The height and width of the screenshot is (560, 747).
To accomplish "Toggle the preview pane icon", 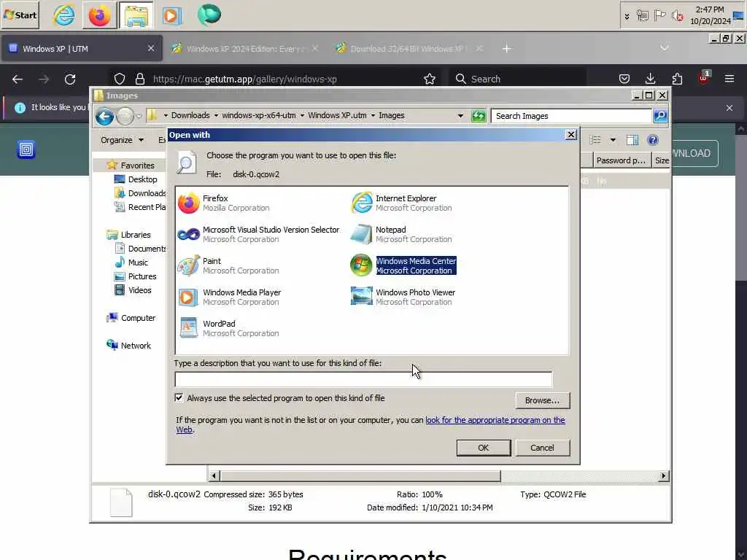I will point(632,139).
